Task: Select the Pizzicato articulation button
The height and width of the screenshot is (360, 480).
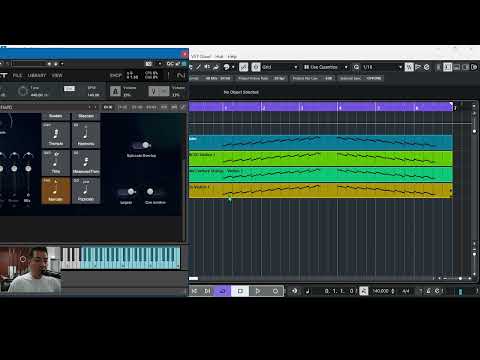Action: tap(86, 190)
